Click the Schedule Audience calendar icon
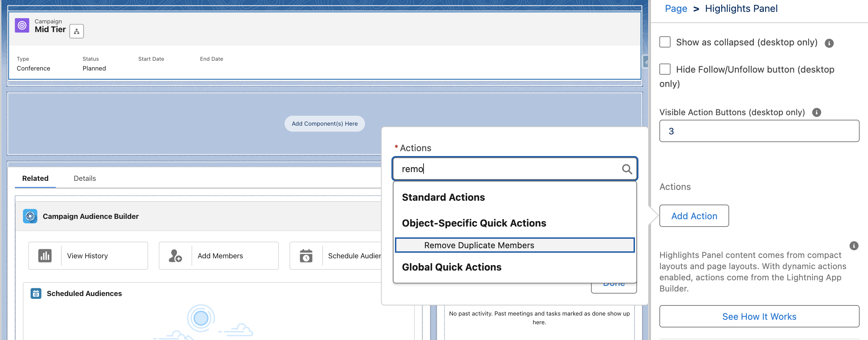This screenshot has width=868, height=340. [x=306, y=256]
